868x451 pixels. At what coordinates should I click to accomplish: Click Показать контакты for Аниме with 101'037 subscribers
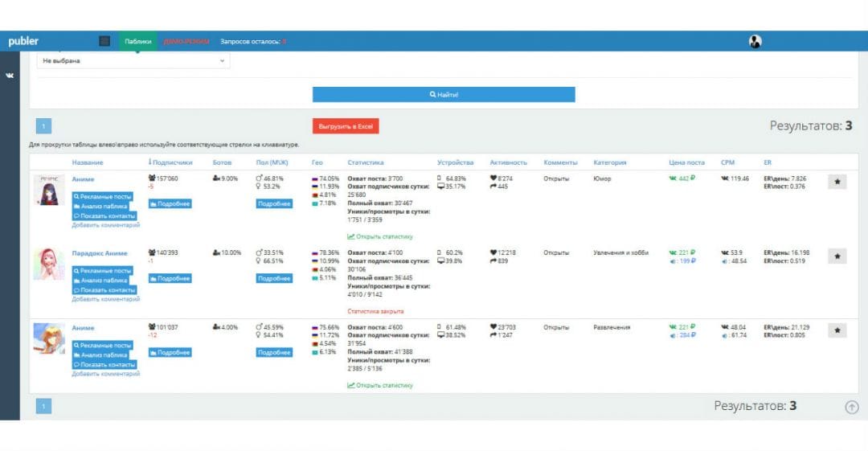pyautogui.click(x=104, y=364)
